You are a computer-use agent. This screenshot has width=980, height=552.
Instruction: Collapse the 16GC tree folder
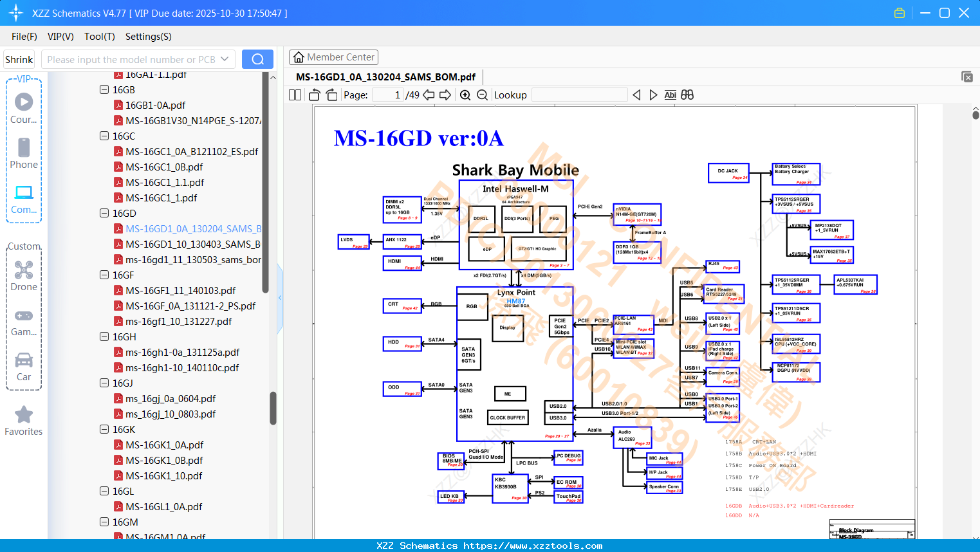104,136
